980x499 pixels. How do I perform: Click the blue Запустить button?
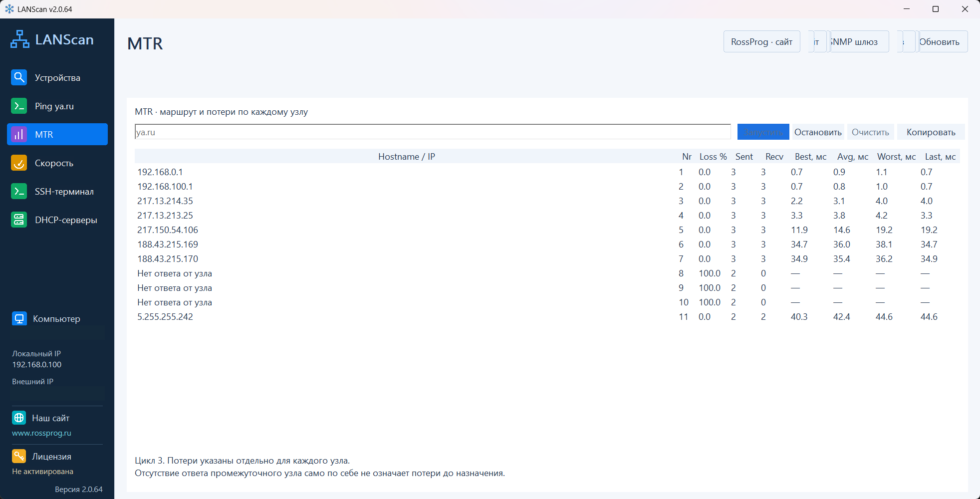coord(763,132)
